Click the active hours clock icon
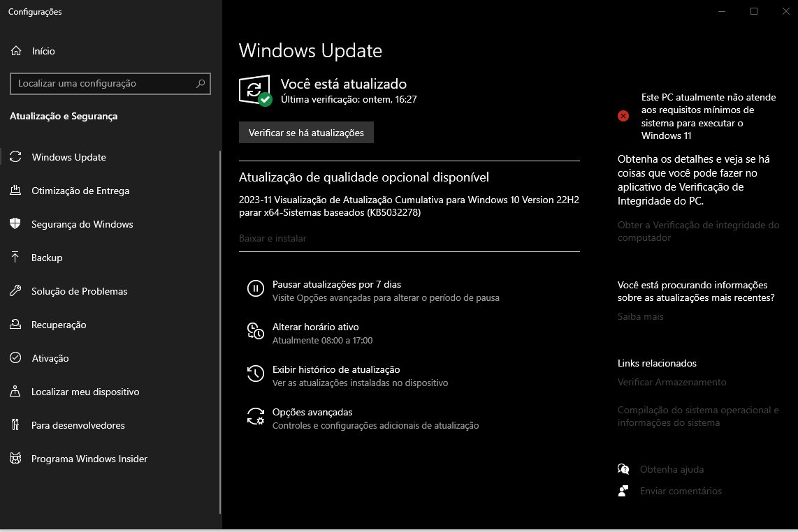 tap(256, 331)
